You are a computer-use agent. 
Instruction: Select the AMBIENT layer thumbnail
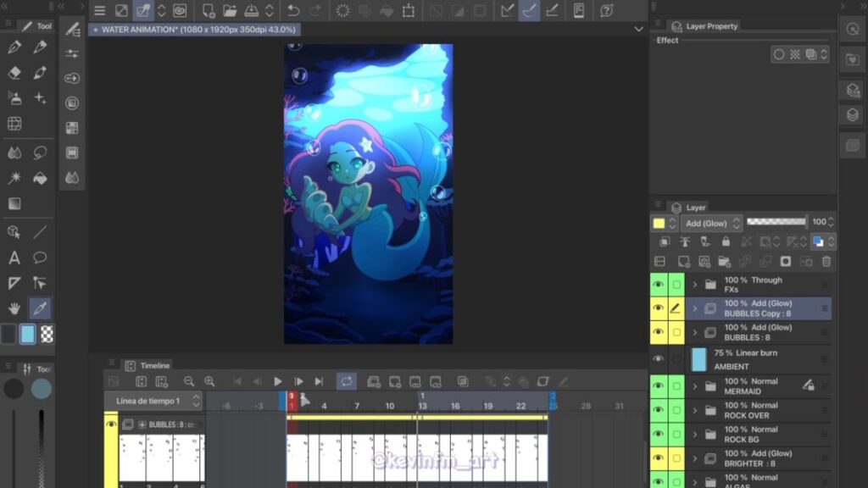point(699,359)
